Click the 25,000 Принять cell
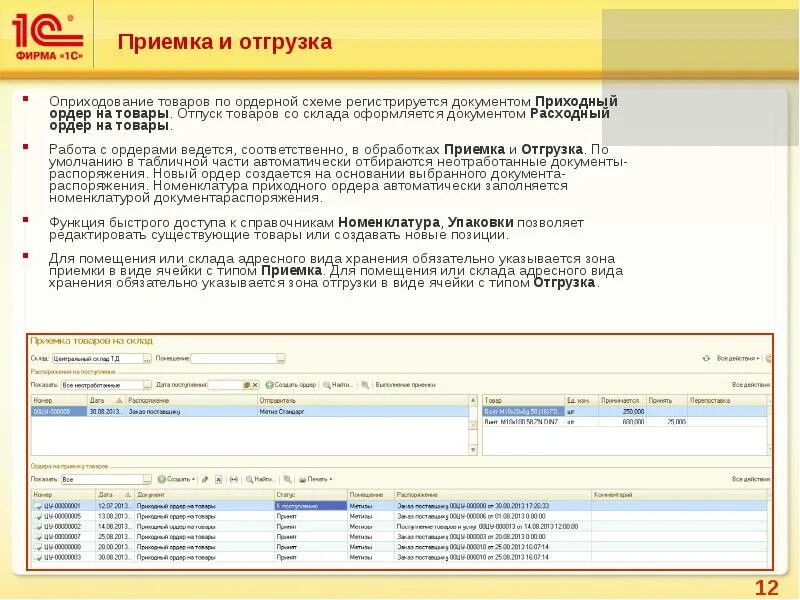The width and height of the screenshot is (800, 600). [x=667, y=422]
